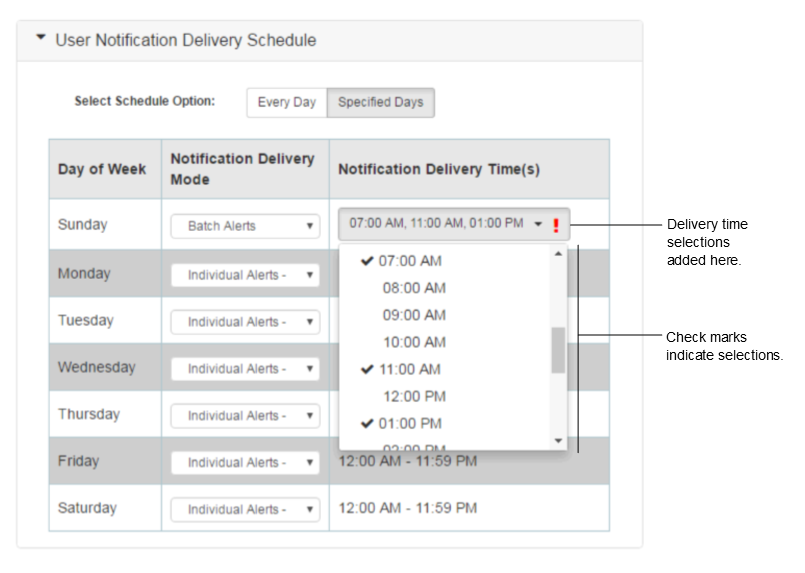Open Saturday's delivery mode dropdown
This screenshot has width=805, height=573.
244,510
